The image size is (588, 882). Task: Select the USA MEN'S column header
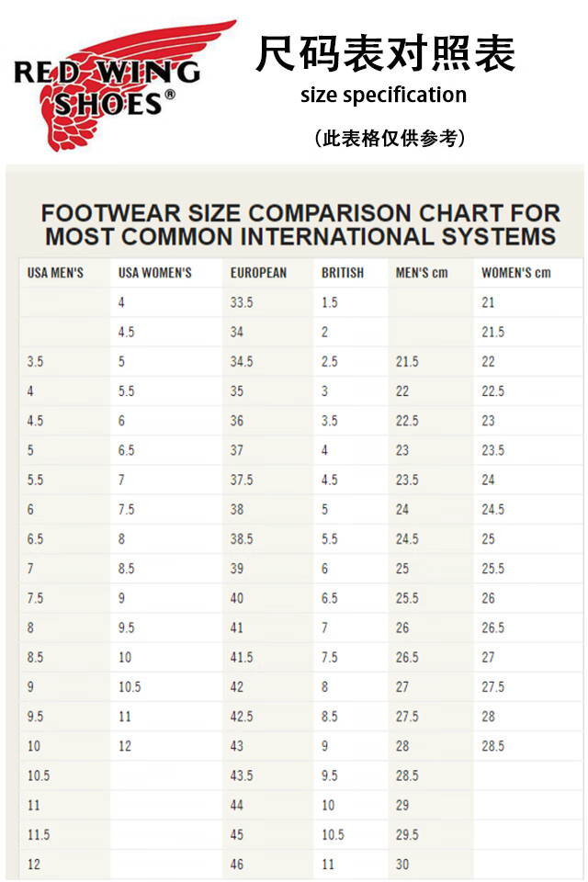pyautogui.click(x=55, y=273)
